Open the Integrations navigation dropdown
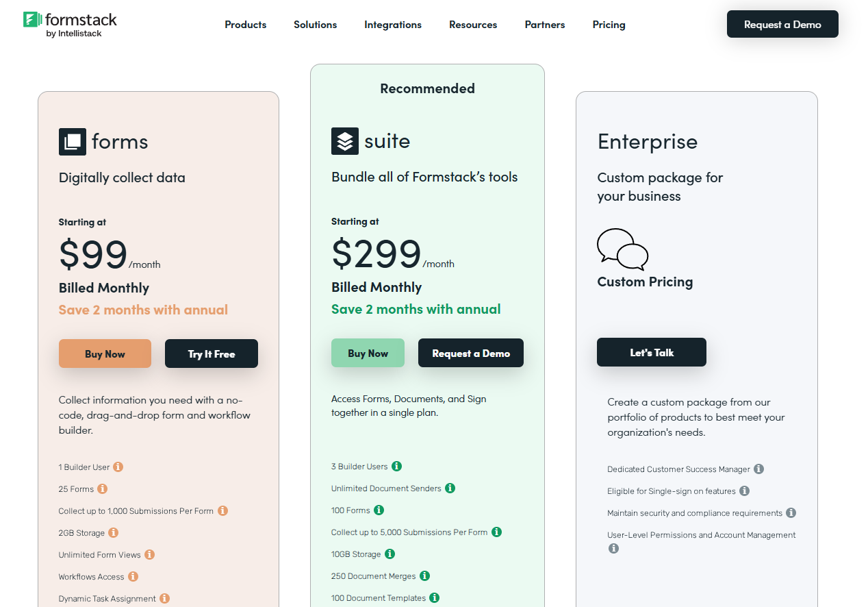The height and width of the screenshot is (607, 868). coord(393,25)
